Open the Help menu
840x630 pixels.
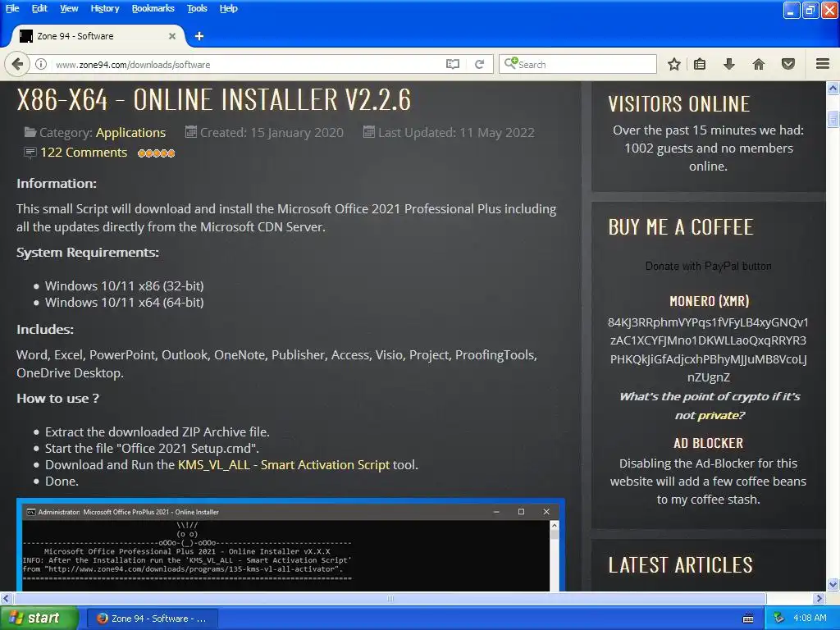(x=228, y=8)
